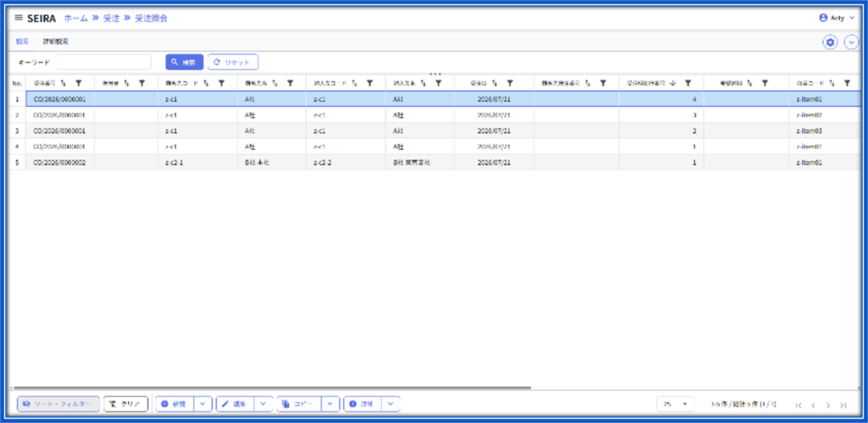Click the Acty user account icon
The image size is (868, 423).
click(822, 18)
